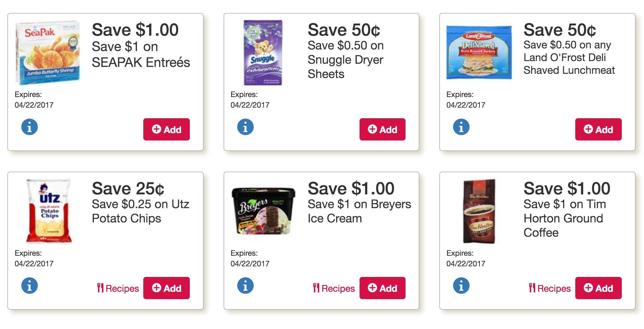Screen dimensions: 644x329
Task: Open info icon for Land O'Frost coupon
Action: tap(461, 127)
